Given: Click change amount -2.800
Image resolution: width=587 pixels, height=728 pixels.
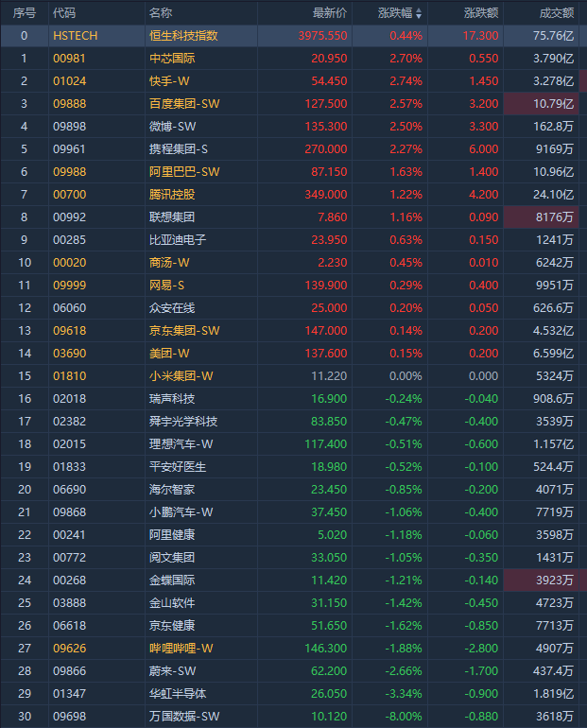Looking at the screenshot, I should coord(482,649).
